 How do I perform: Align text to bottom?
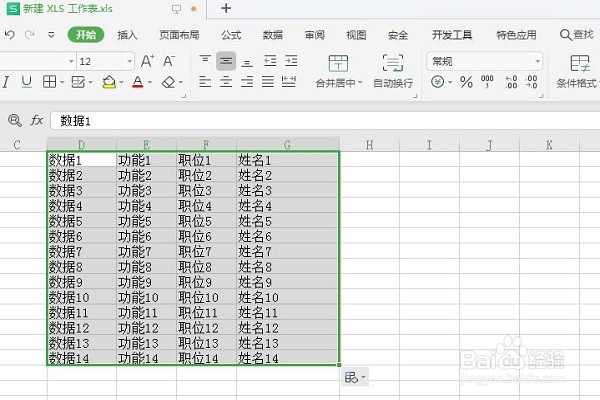point(247,62)
